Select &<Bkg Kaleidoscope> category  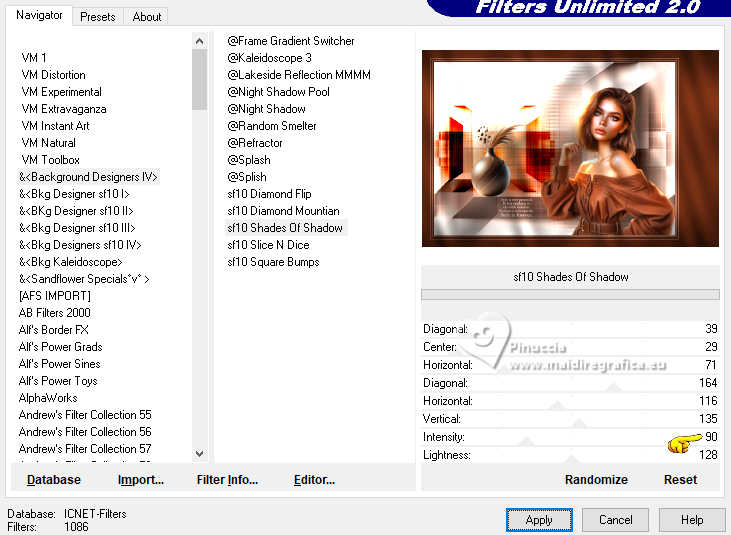pyautogui.click(x=70, y=262)
